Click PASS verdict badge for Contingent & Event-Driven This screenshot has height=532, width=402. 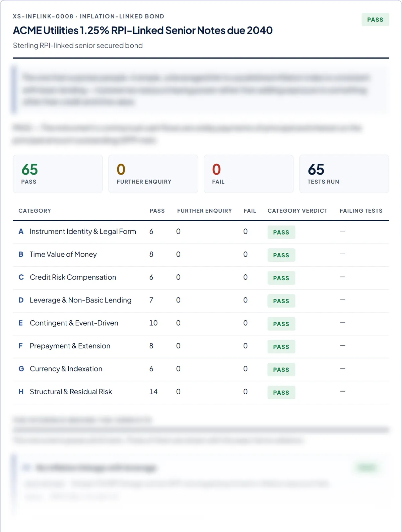coord(281,324)
